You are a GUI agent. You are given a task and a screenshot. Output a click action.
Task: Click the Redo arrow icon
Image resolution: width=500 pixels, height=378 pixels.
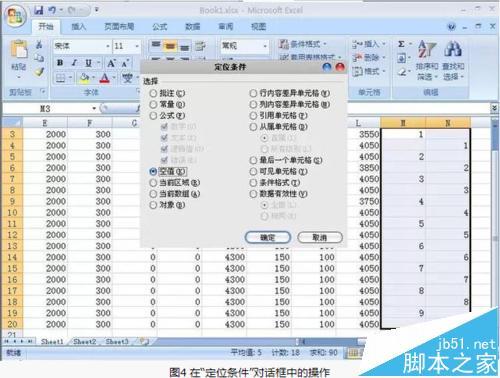click(72, 11)
